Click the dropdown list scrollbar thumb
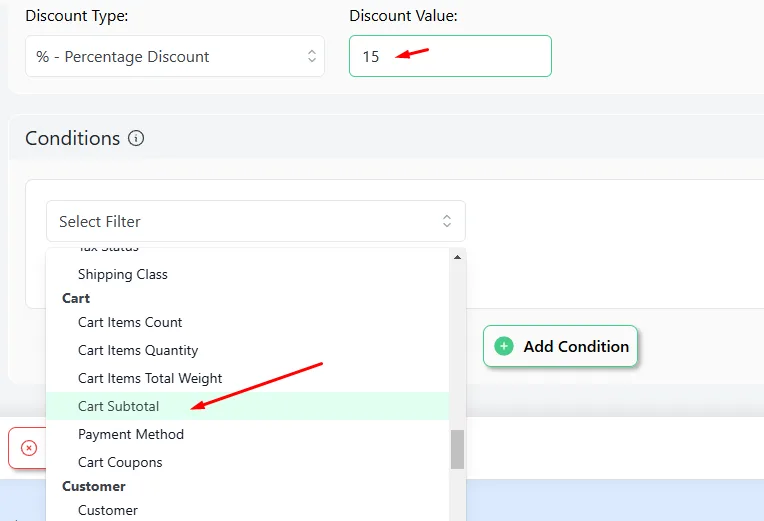Screen dimensions: 764x521 point(457,449)
